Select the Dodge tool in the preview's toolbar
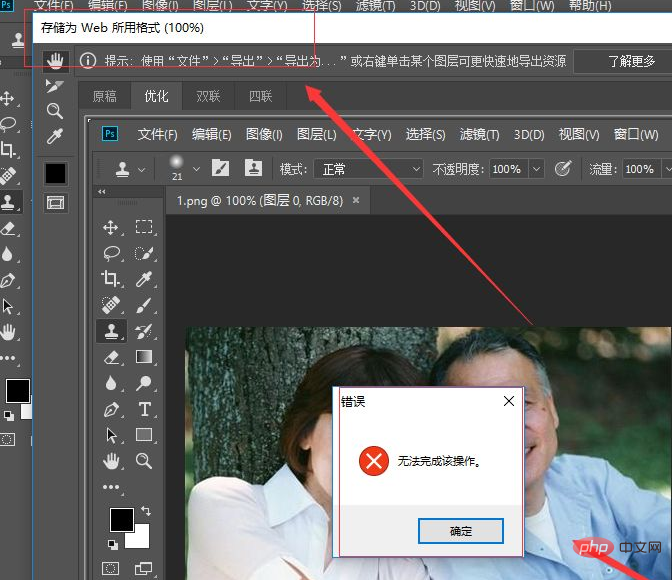Screen dimensions: 672x580 144,383
